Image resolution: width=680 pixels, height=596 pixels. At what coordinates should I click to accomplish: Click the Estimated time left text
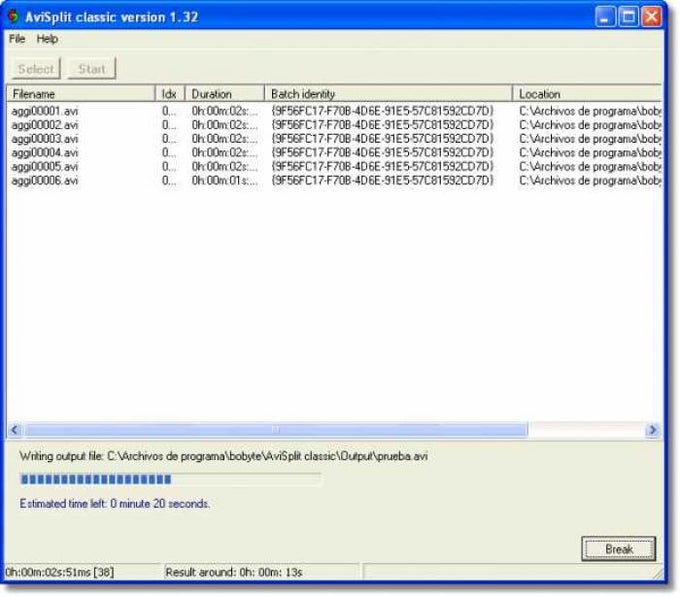coord(114,504)
